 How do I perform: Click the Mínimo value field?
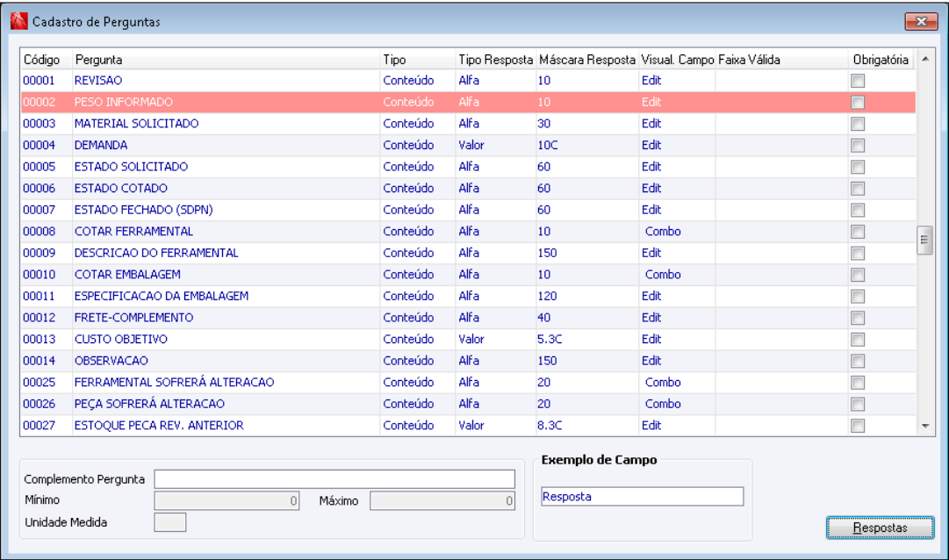(227, 500)
